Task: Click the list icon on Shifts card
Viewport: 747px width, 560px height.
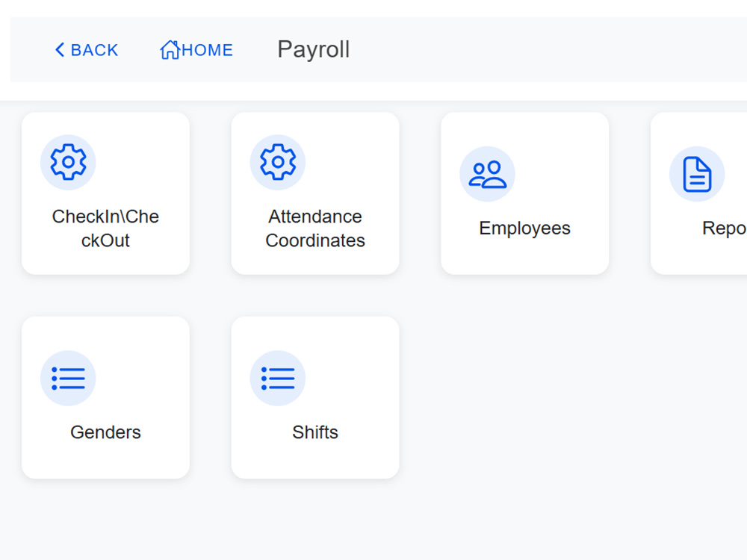Action: click(x=278, y=379)
